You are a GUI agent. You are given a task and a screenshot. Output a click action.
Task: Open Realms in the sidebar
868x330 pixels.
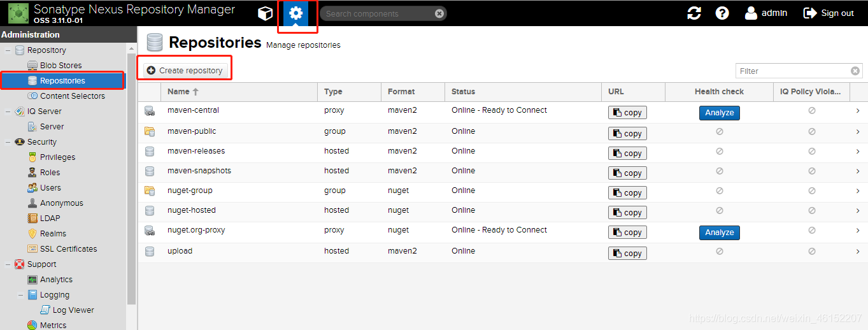(x=53, y=233)
